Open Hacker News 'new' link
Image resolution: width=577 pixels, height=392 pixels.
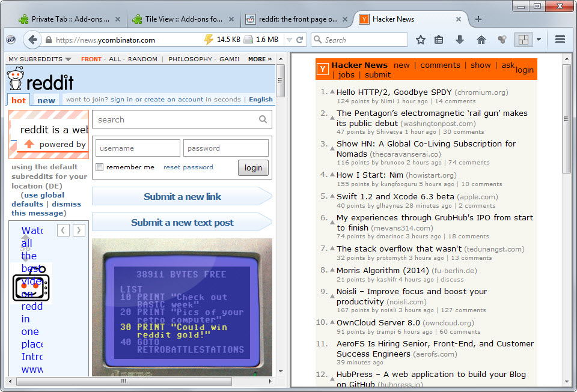[x=401, y=65]
